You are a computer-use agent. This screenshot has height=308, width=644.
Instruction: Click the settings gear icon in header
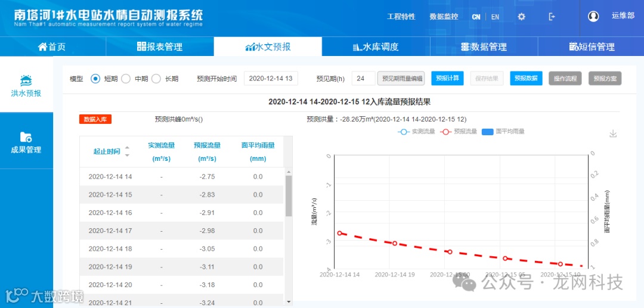pyautogui.click(x=521, y=17)
